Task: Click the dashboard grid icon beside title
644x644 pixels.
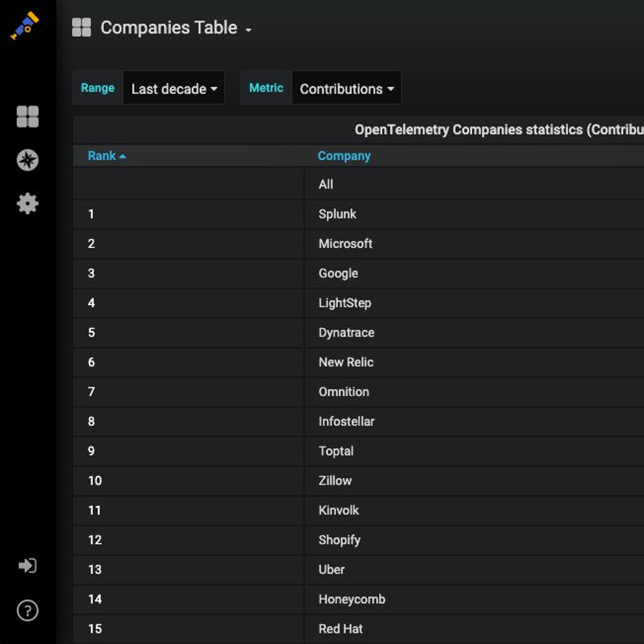Action: (81, 27)
